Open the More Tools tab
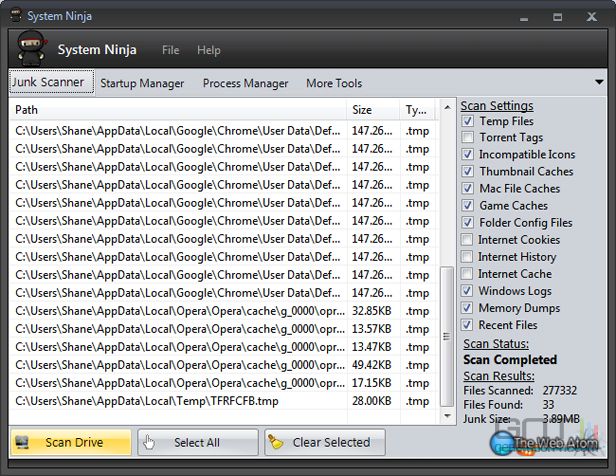Screen dimensions: 616x476 334,83
